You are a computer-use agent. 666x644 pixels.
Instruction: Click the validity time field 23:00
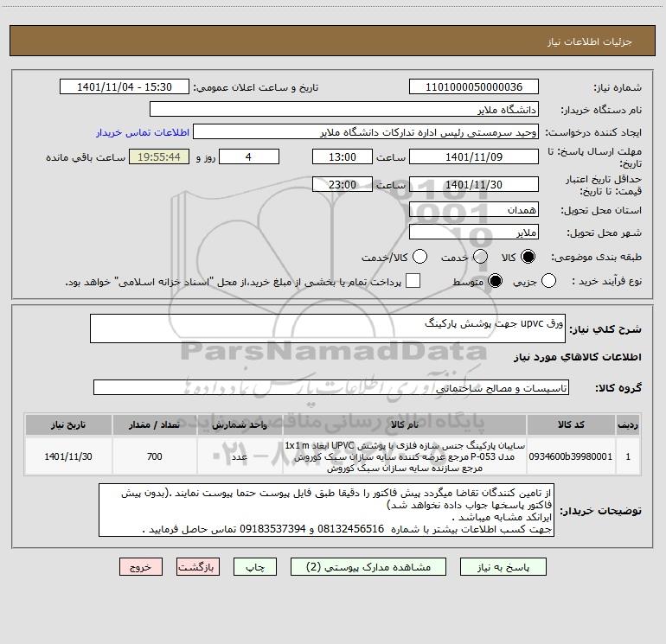click(343, 184)
